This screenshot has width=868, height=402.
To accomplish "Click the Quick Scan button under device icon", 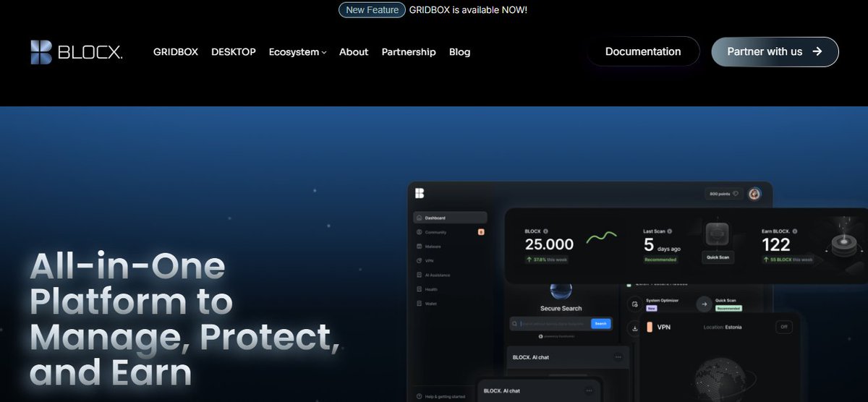I will tap(717, 257).
